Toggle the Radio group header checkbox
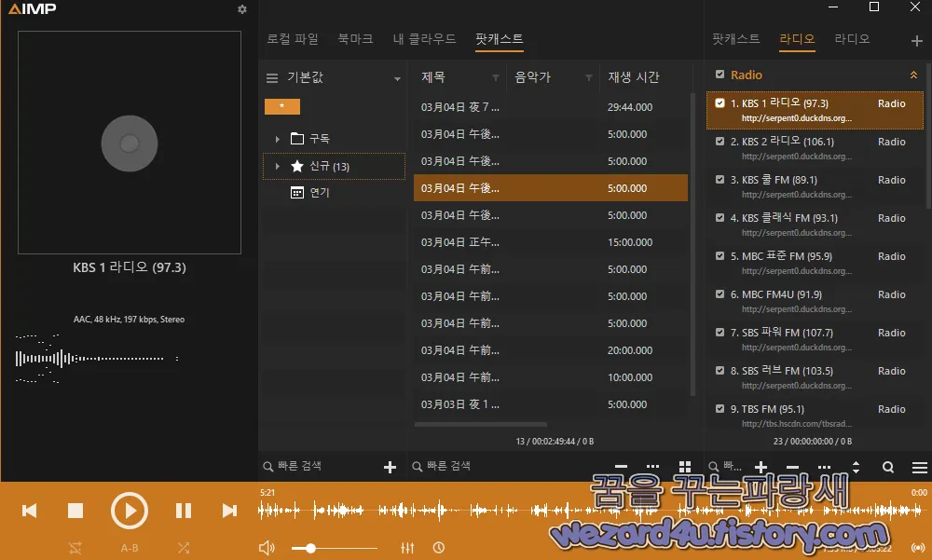The width and height of the screenshot is (932, 560). 720,74
